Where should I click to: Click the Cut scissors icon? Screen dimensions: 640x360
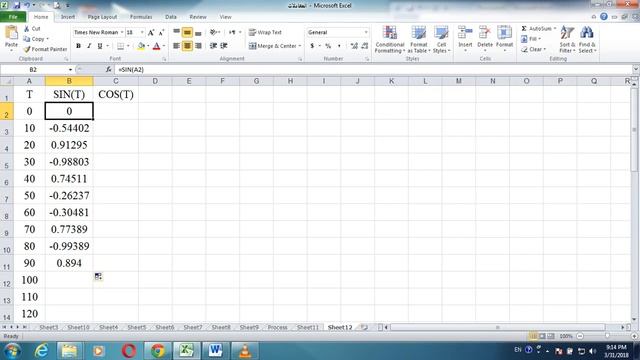(x=27, y=29)
